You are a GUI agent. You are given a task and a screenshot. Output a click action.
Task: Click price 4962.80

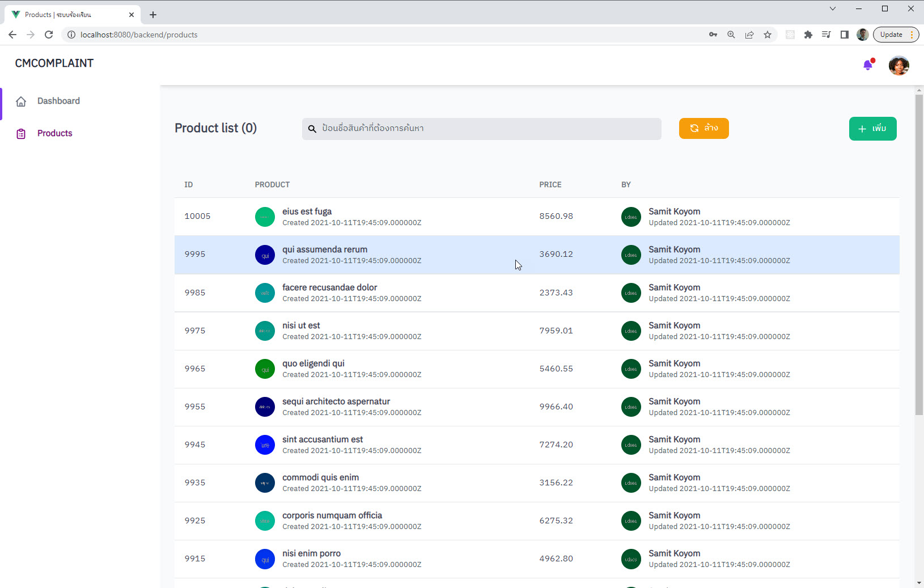coord(556,559)
